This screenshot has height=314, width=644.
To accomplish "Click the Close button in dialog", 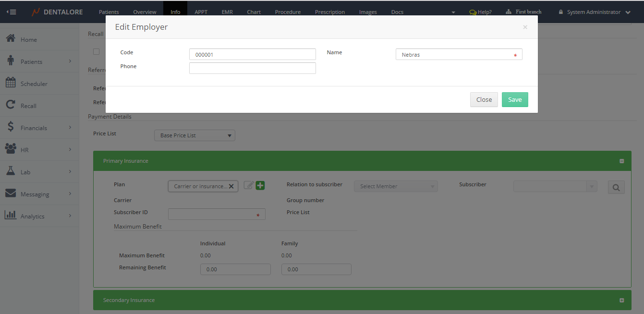I will click(484, 100).
